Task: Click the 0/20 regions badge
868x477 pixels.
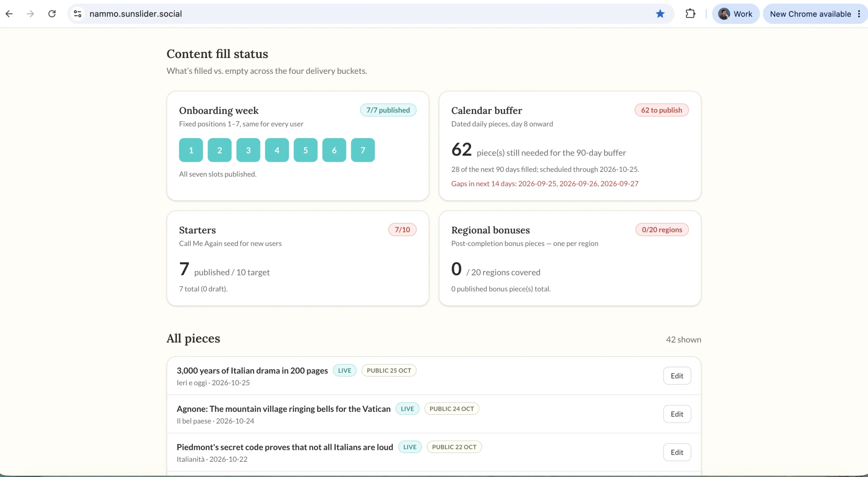Action: pyautogui.click(x=662, y=229)
